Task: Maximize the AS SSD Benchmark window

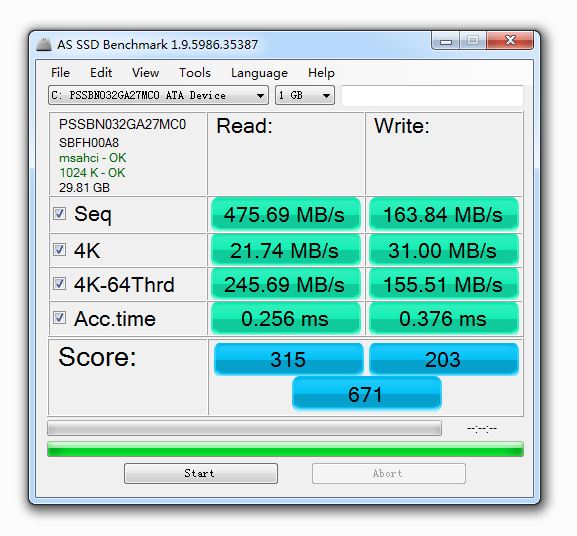Action: pyautogui.click(x=473, y=40)
